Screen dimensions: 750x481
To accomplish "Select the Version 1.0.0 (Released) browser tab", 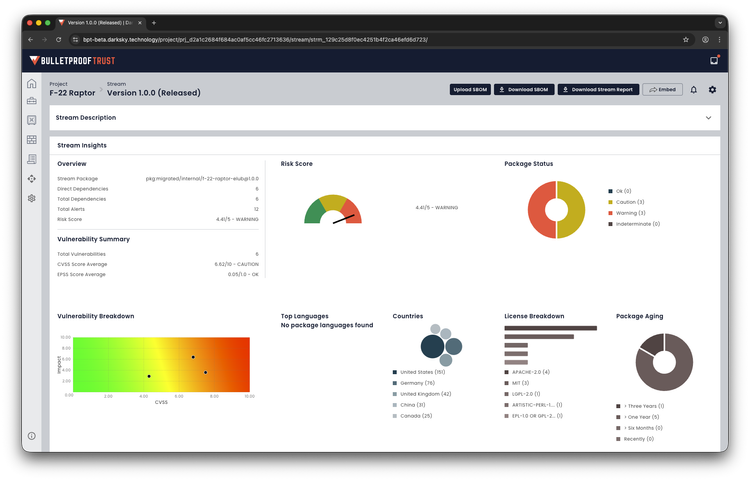I will click(x=99, y=22).
